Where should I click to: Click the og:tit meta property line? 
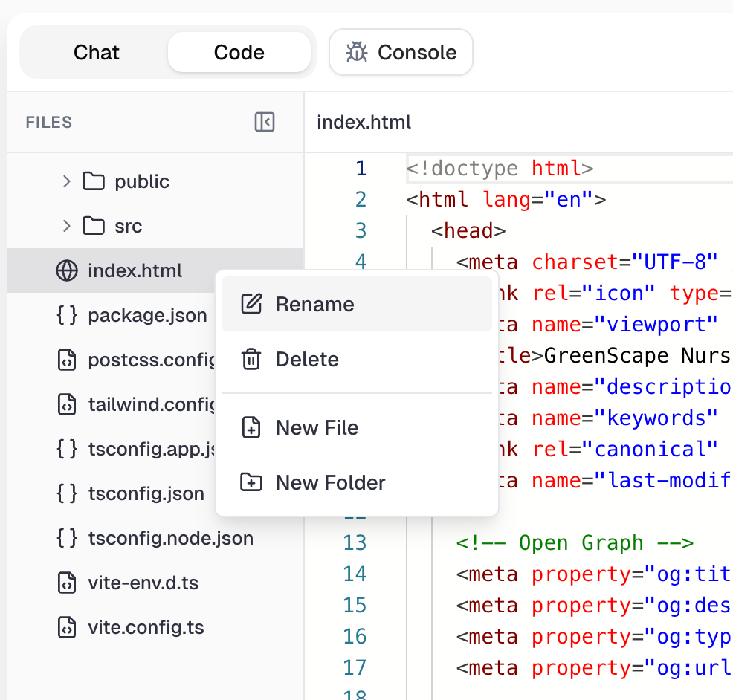pos(594,574)
